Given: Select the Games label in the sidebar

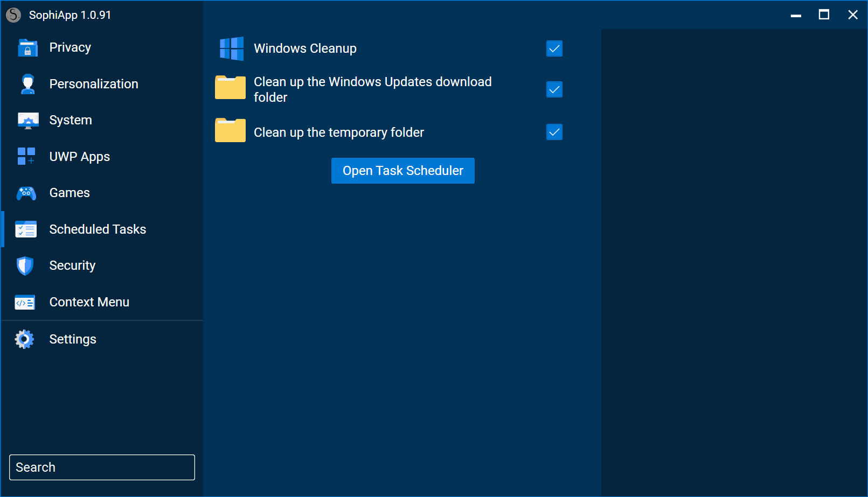Looking at the screenshot, I should [70, 193].
